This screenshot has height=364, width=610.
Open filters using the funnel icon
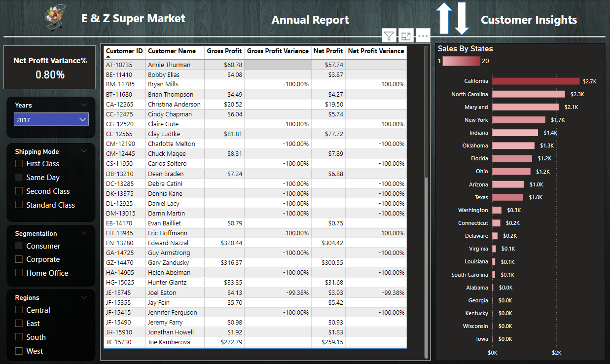point(389,35)
